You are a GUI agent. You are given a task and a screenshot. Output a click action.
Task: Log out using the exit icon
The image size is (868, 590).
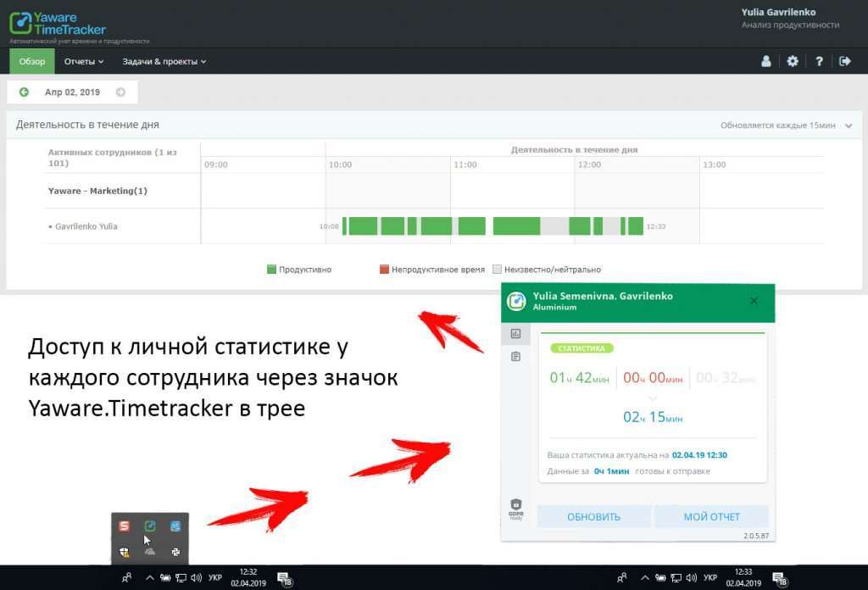tap(844, 61)
